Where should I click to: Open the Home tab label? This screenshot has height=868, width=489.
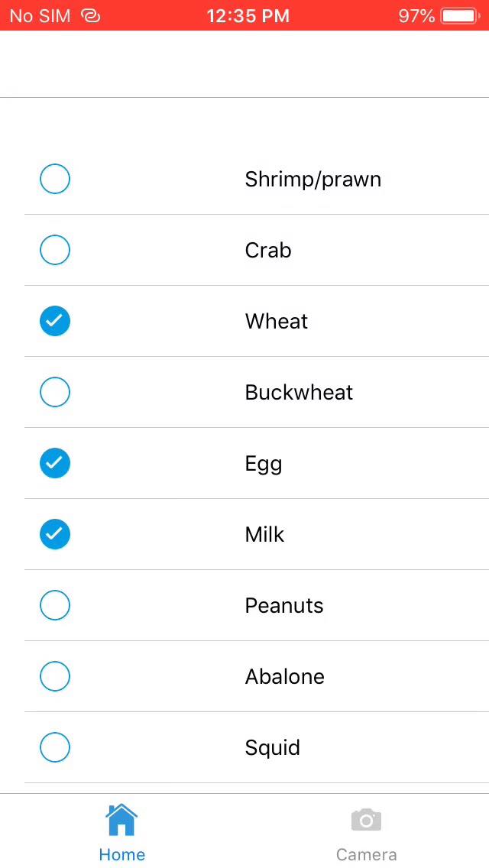[121, 854]
